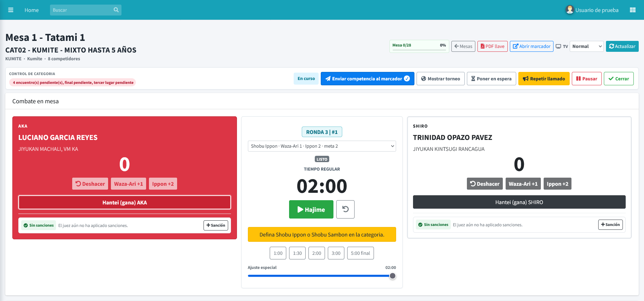Click Mostrar torneo

click(440, 79)
